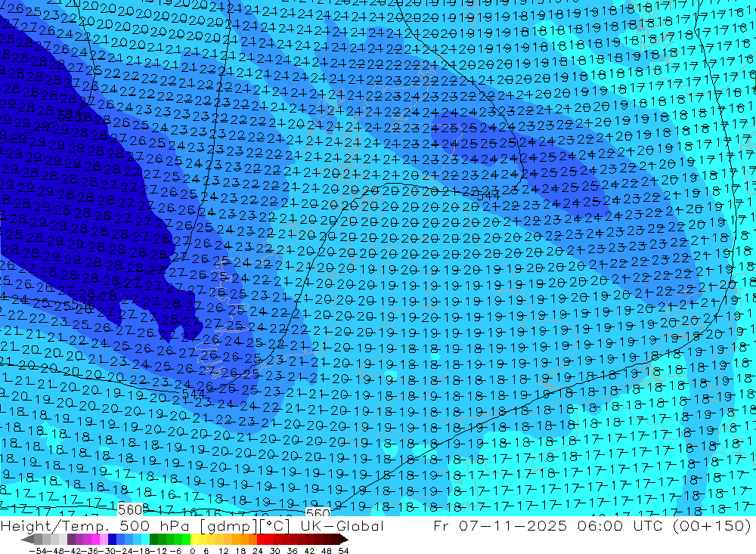Click the '[°C]' unit label

tap(275, 526)
